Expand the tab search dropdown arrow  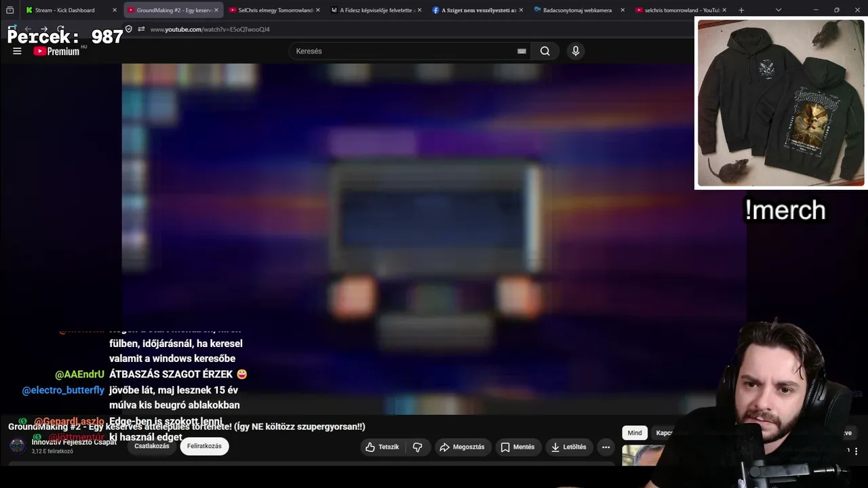778,10
